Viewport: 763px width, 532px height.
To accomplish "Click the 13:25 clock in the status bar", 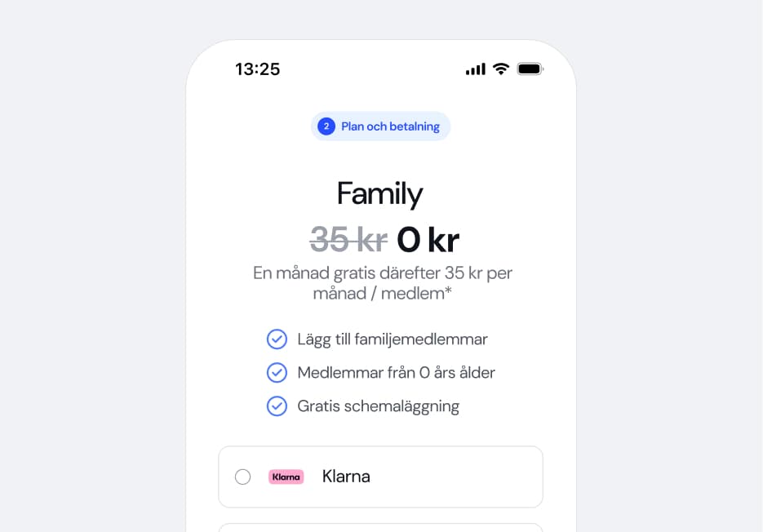I will click(x=257, y=69).
